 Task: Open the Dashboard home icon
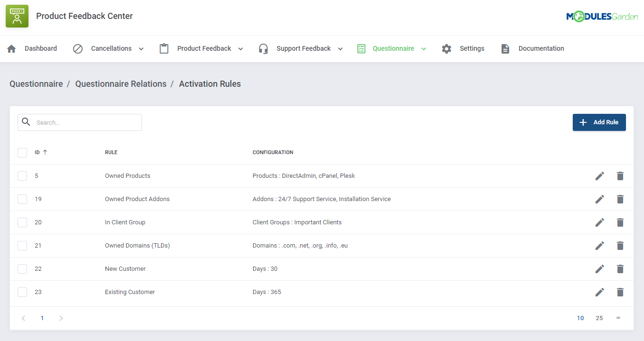[x=11, y=48]
